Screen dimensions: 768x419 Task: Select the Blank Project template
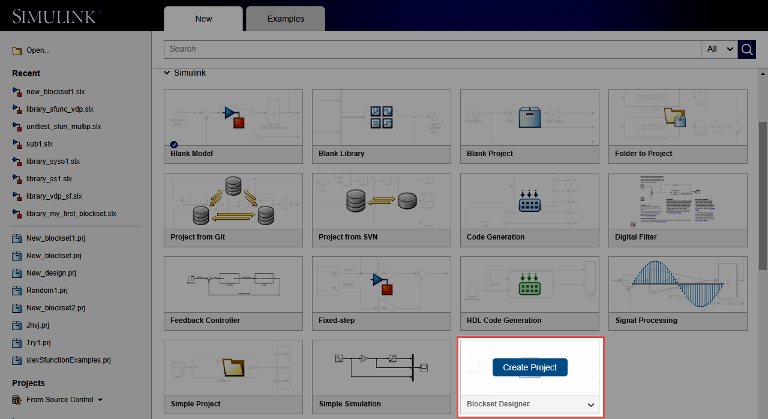coord(529,126)
